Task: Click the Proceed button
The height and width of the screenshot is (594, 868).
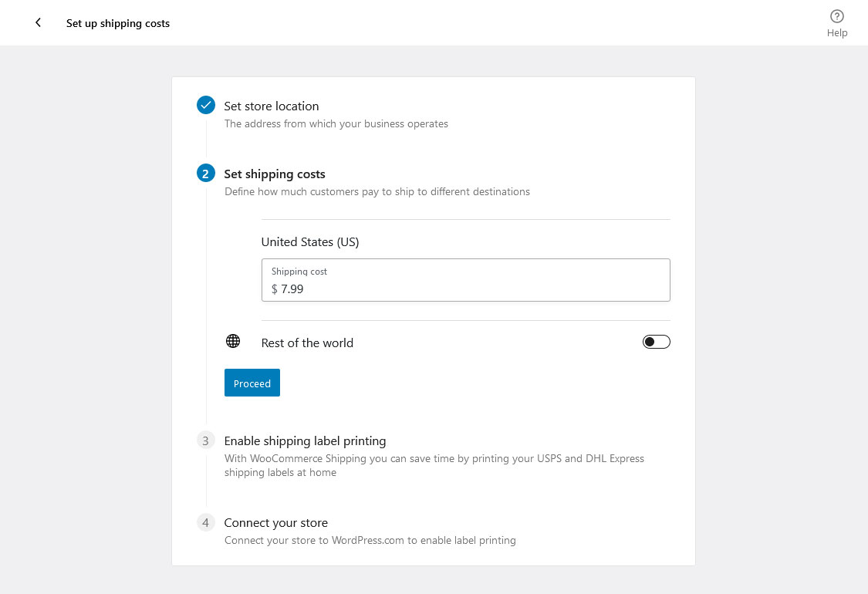Action: (x=252, y=383)
